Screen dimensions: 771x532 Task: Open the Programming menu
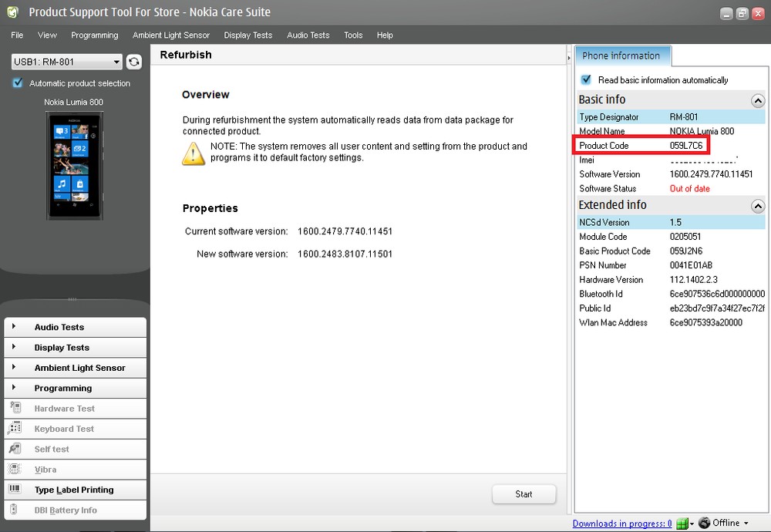click(94, 35)
